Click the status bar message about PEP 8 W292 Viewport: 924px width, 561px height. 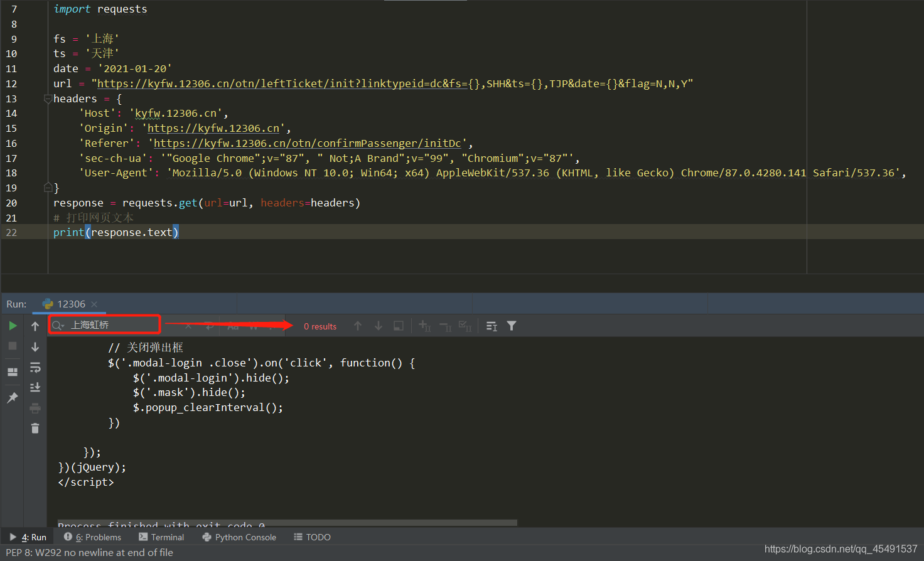[89, 553]
